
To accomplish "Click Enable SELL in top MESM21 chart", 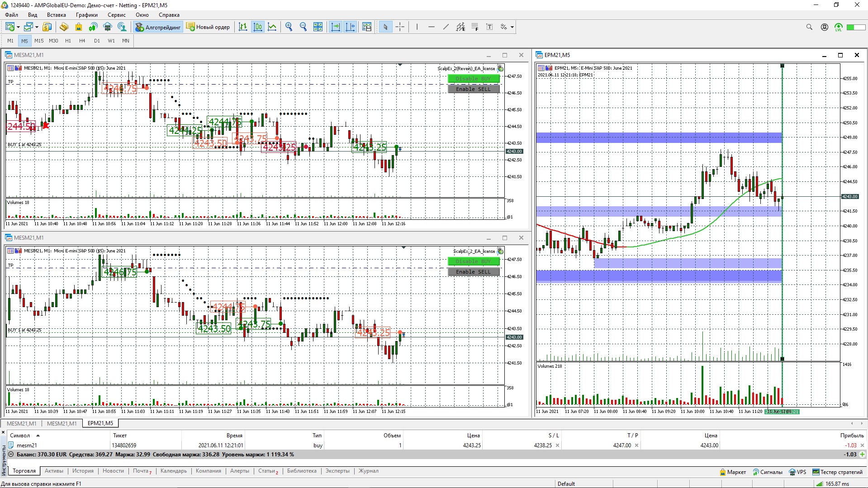I will (473, 89).
